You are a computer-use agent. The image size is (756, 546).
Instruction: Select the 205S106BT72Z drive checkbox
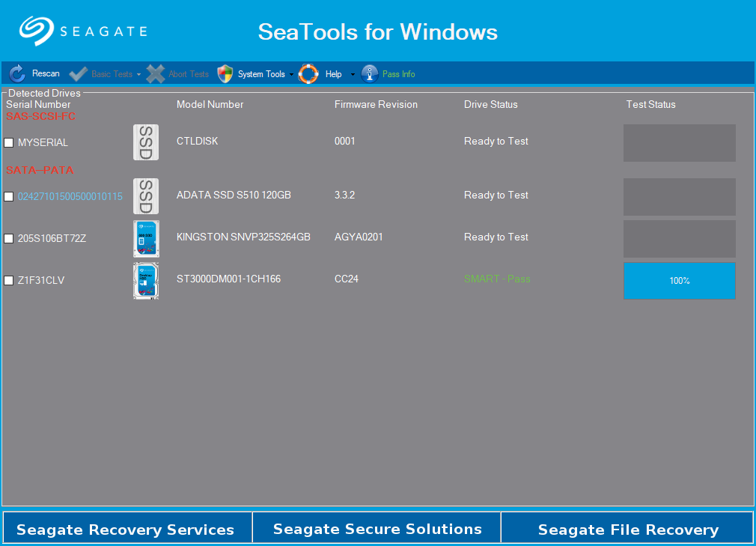pyautogui.click(x=9, y=239)
